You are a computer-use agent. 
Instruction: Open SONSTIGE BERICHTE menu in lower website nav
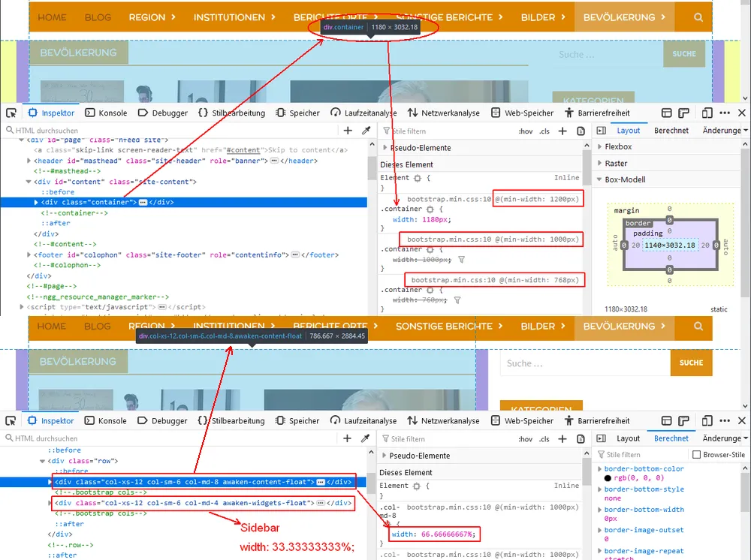(449, 326)
